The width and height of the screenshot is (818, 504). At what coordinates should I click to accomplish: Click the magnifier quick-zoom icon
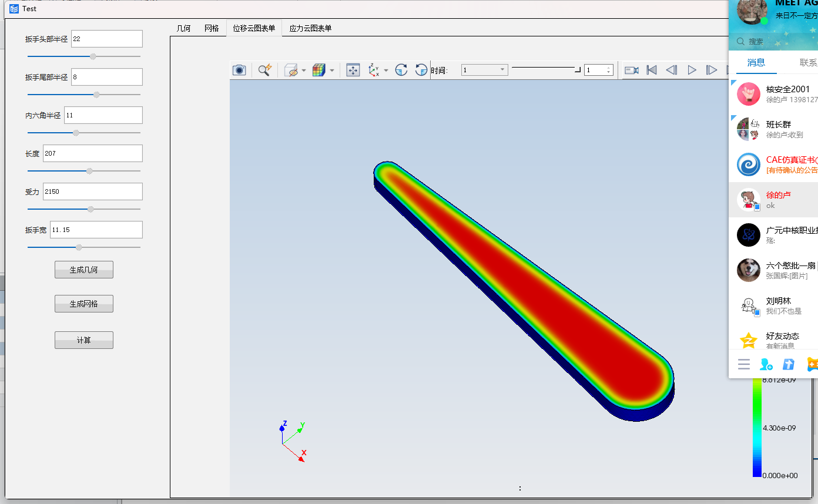(265, 70)
